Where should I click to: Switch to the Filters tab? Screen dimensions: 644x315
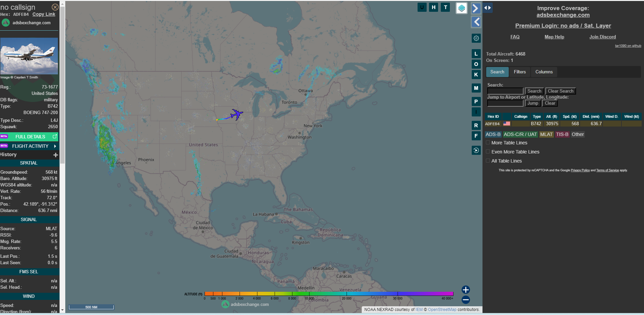[x=520, y=72]
